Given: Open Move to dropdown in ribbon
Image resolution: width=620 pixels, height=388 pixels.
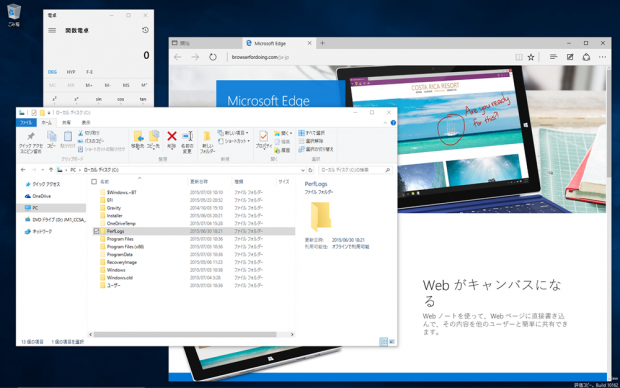Looking at the screenshot, I should pos(138,140).
